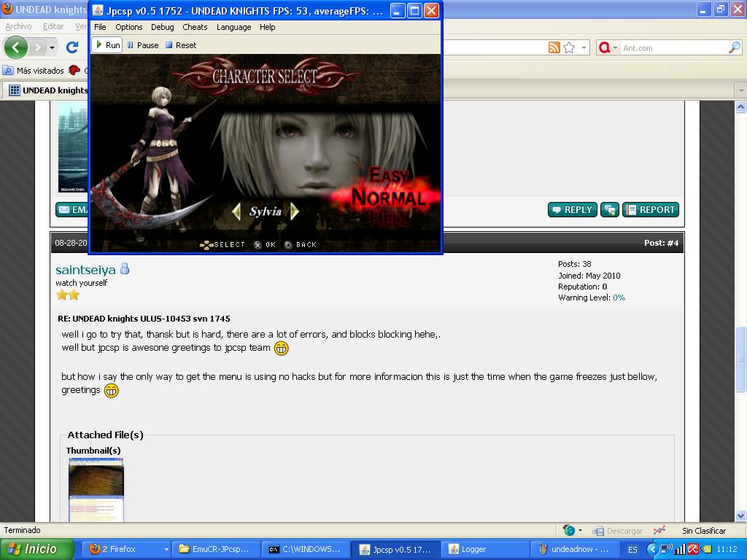Viewport: 747px width, 560px height.
Task: Open the address bar history dropdown arrow
Action: click(x=584, y=48)
